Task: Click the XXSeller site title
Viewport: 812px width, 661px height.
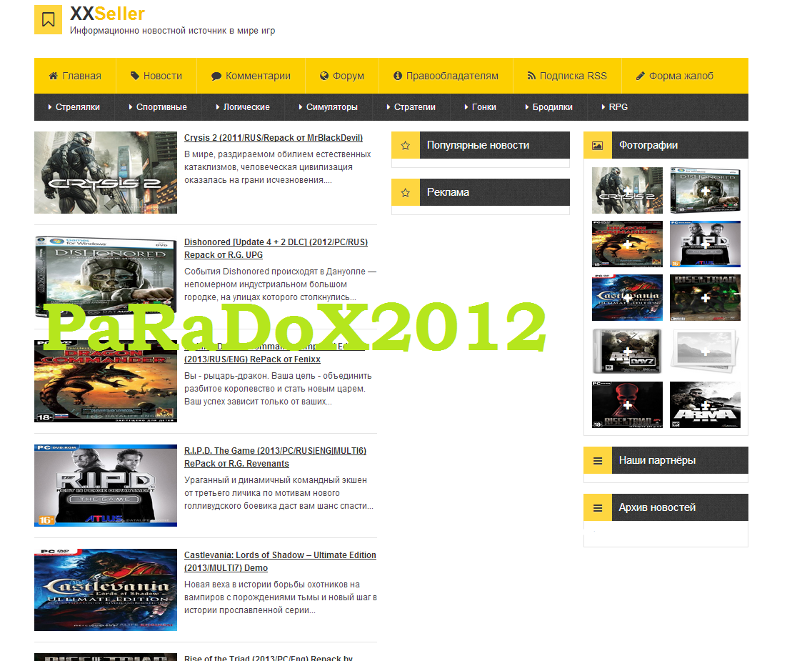Action: pos(107,14)
